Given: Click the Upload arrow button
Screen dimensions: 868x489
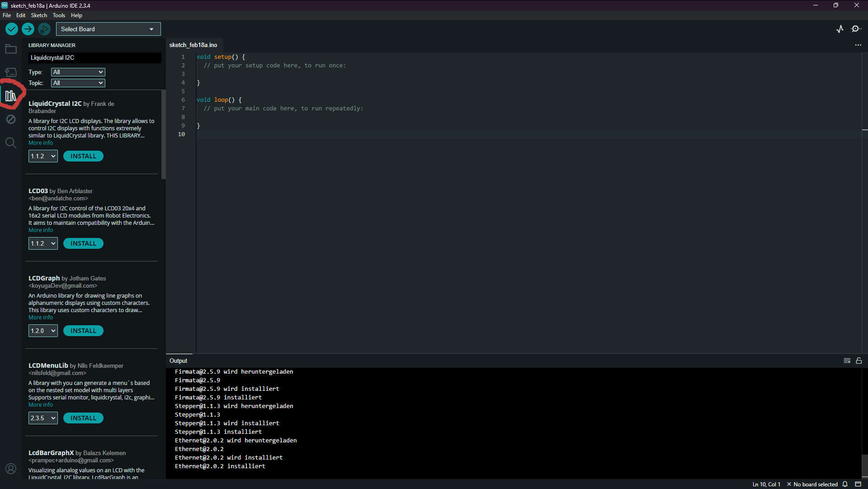Looking at the screenshot, I should pyautogui.click(x=28, y=29).
